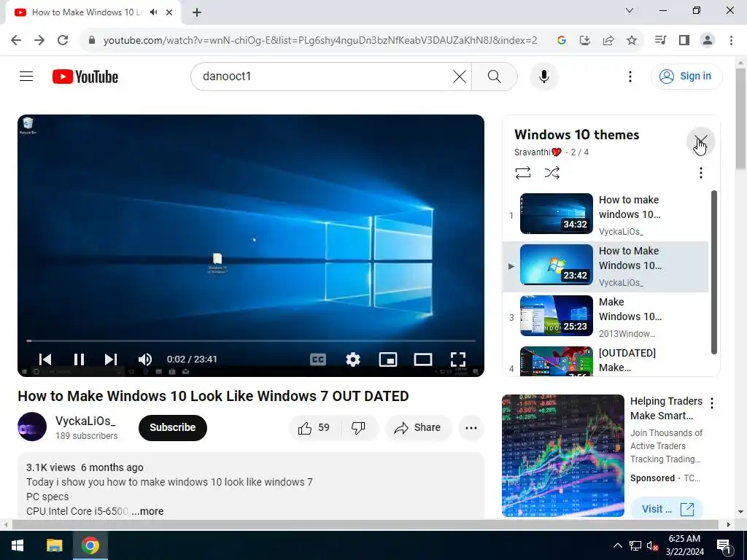Image resolution: width=747 pixels, height=560 pixels.
Task: Mute the tab via audio icon
Action: 153,12
